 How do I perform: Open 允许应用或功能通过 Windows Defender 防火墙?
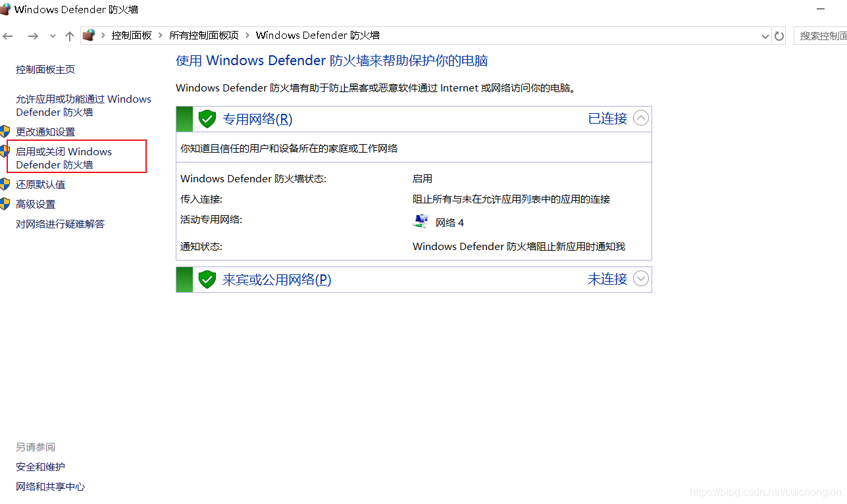coord(84,105)
